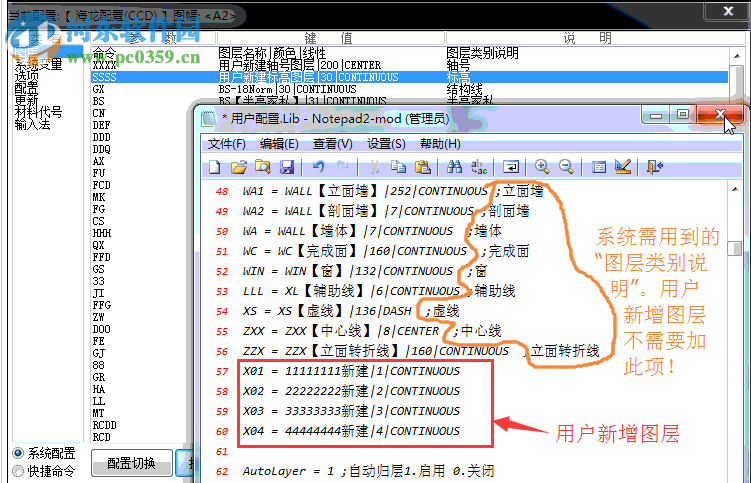Click the Open file folder icon
Screen dimensions: 751x483
[239, 167]
